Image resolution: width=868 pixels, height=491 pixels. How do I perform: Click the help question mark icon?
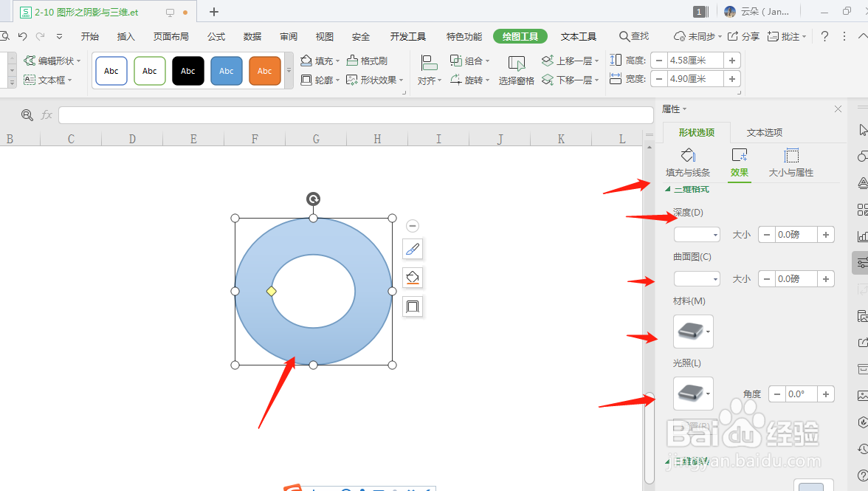(x=825, y=36)
